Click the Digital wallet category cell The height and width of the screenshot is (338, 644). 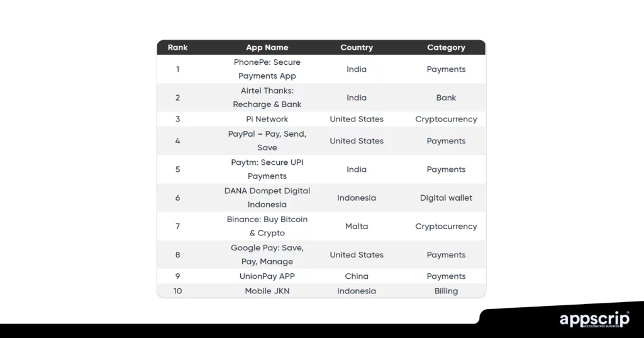pyautogui.click(x=446, y=198)
